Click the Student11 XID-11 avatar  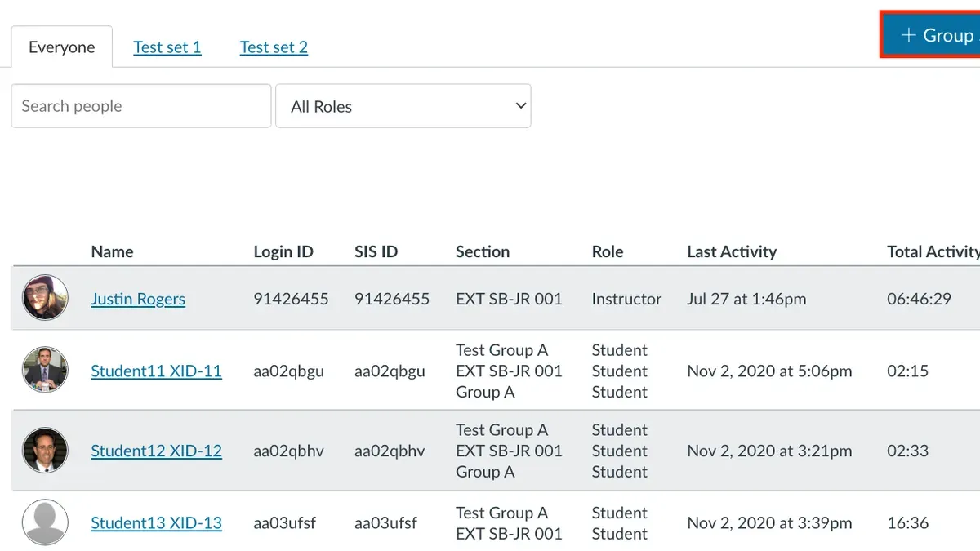pyautogui.click(x=45, y=370)
